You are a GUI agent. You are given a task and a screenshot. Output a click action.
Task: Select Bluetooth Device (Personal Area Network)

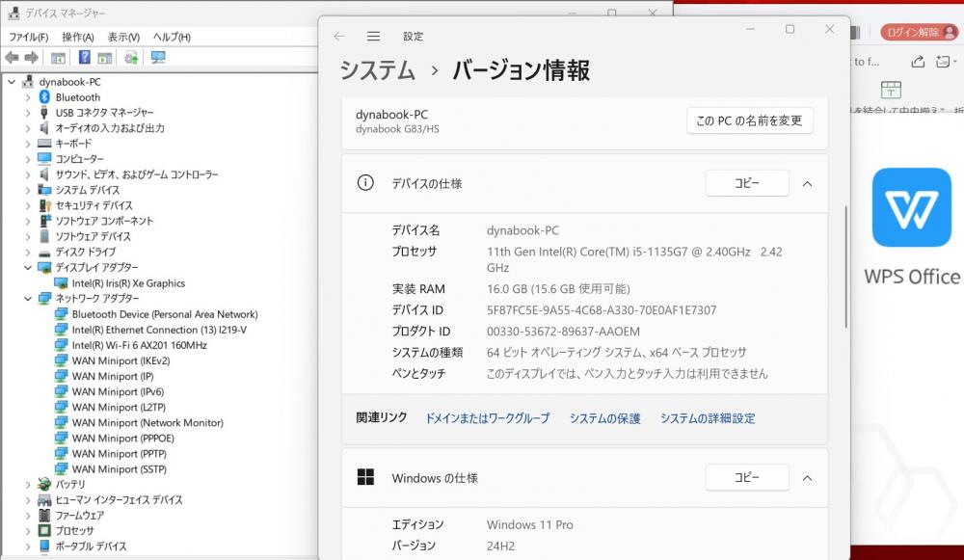pyautogui.click(x=165, y=314)
